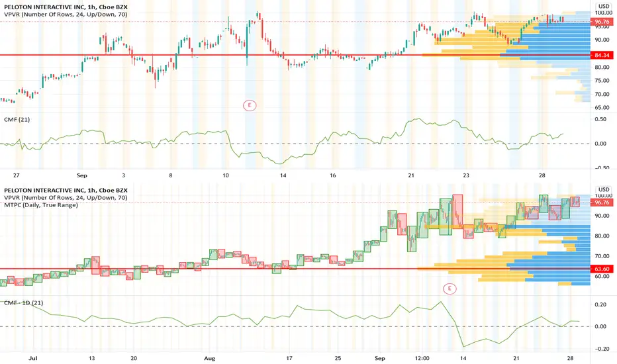Click the 3 date on top time axis

(124, 175)
